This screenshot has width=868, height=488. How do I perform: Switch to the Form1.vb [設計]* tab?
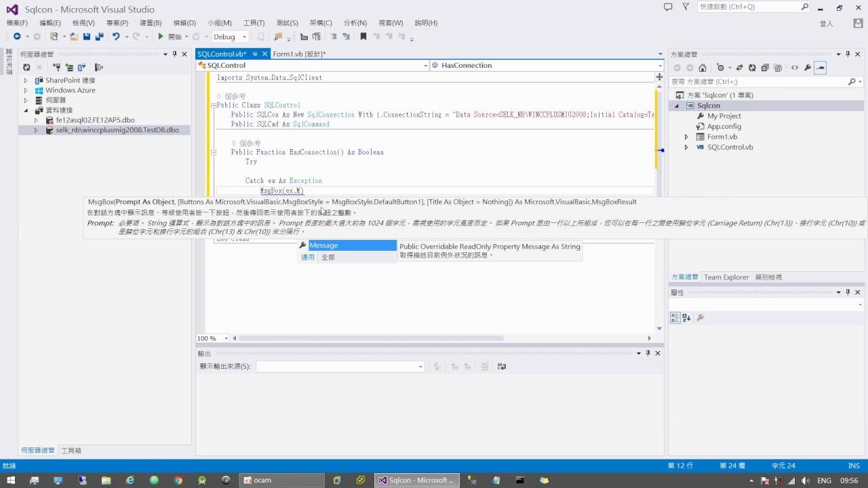pos(299,54)
